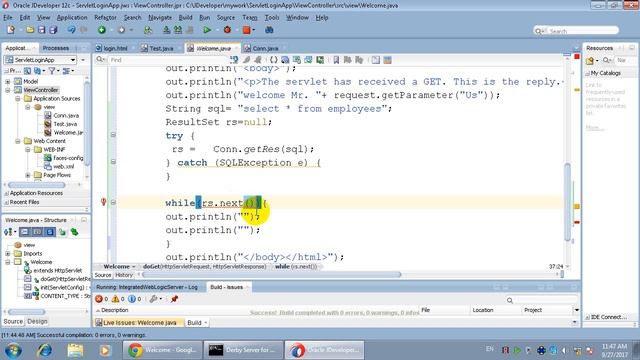Switch to the login.html editor tab

[115, 48]
